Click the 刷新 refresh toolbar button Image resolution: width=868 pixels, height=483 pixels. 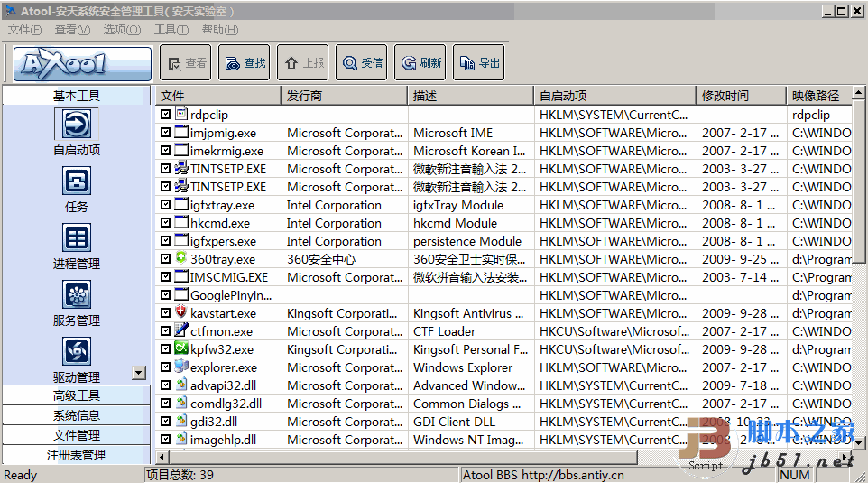tap(420, 62)
